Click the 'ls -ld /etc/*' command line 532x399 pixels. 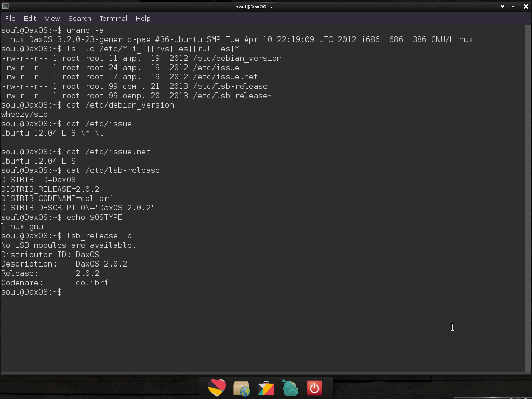(120, 49)
